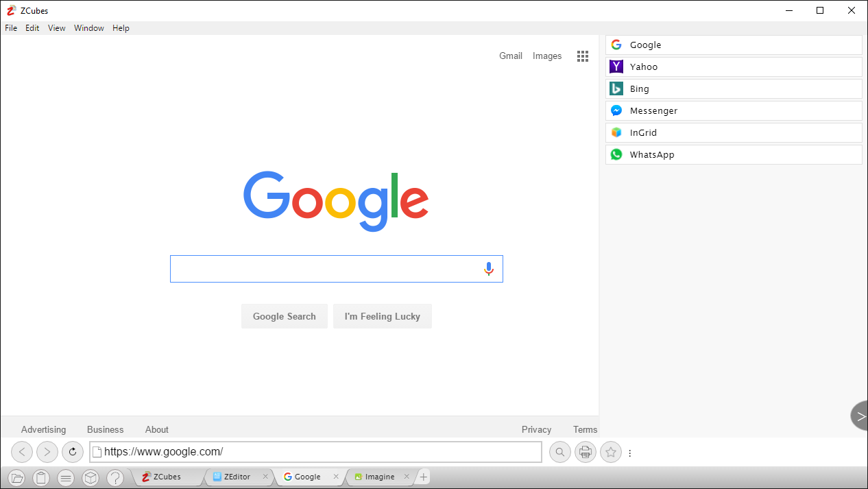868x489 pixels.
Task: Click the printer icon in the navigation bar
Action: (x=586, y=452)
